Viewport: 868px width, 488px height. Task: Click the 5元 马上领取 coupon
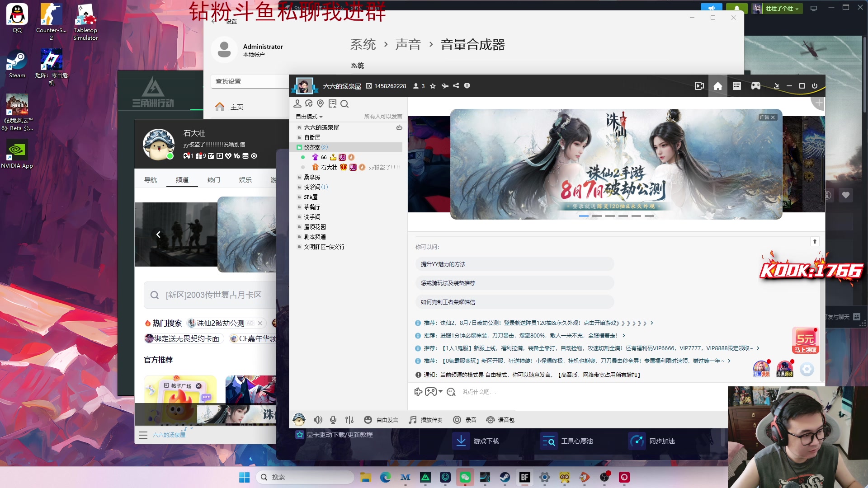click(806, 340)
